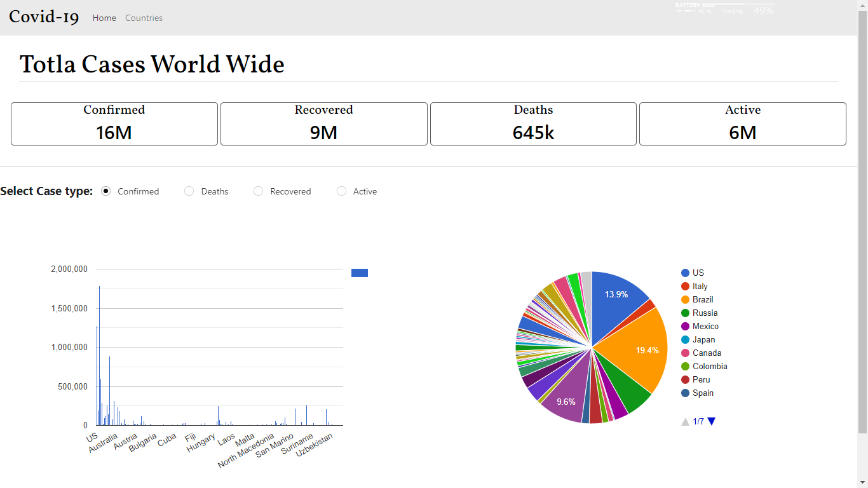Select the Active radio button

pos(342,191)
